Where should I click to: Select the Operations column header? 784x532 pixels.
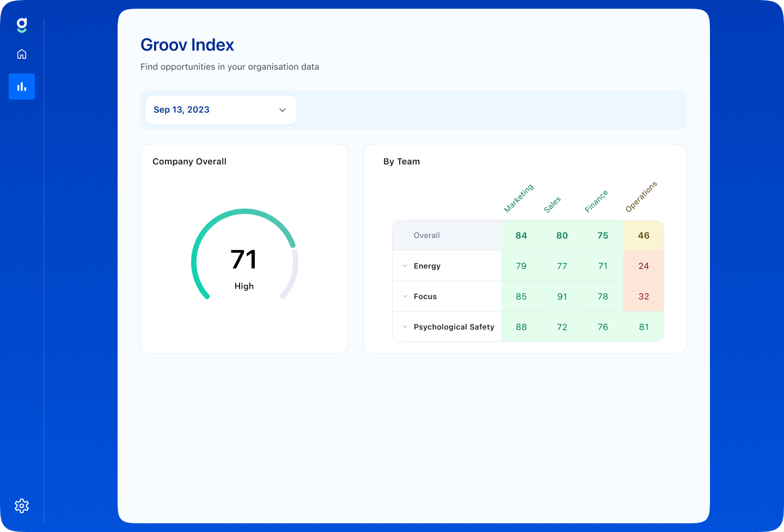coord(641,196)
